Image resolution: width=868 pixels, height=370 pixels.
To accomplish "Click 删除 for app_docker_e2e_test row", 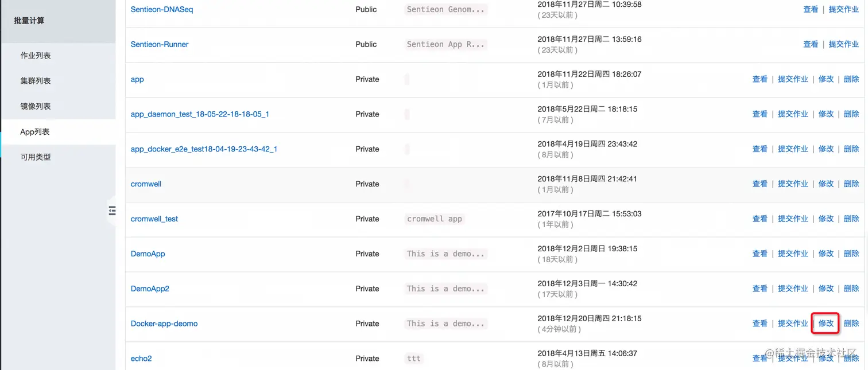I will [851, 149].
